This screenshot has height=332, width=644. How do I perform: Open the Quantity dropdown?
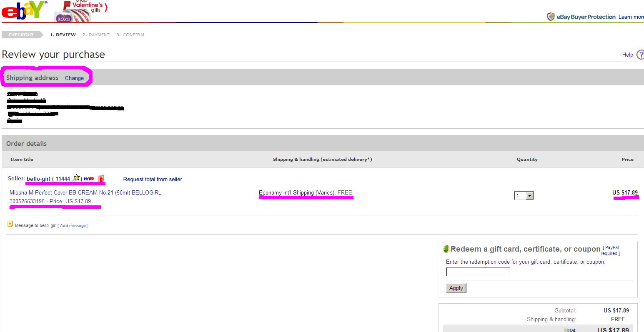[524, 196]
